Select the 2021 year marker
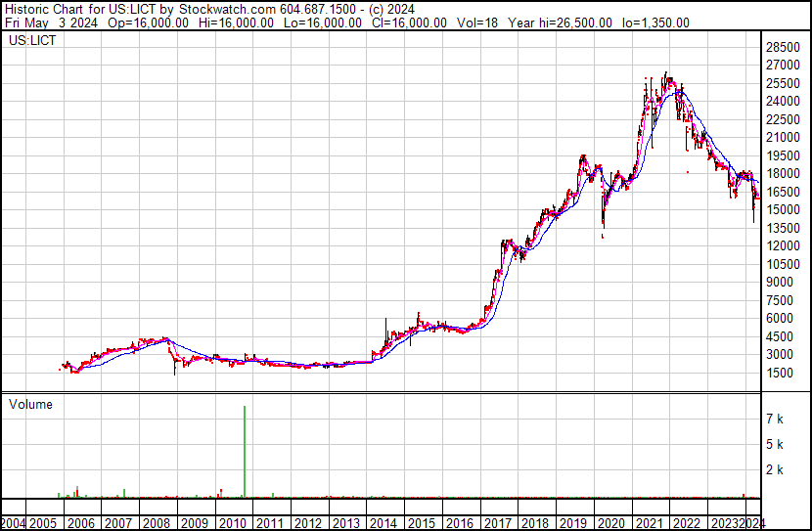Screen dimensions: 812x531 [x=650, y=523]
